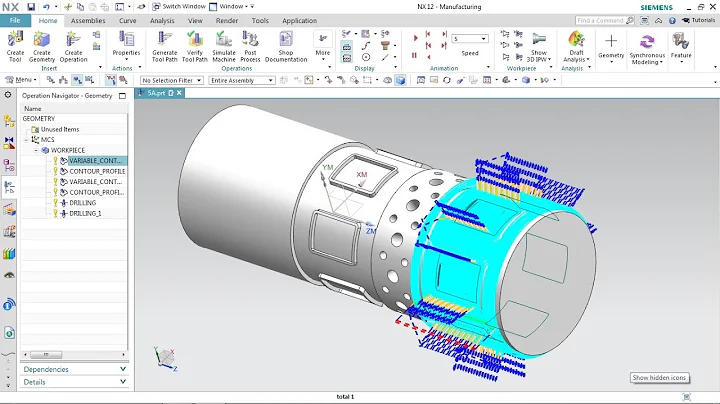Switch to the Application tab
This screenshot has height=404, width=720.
coord(299,21)
